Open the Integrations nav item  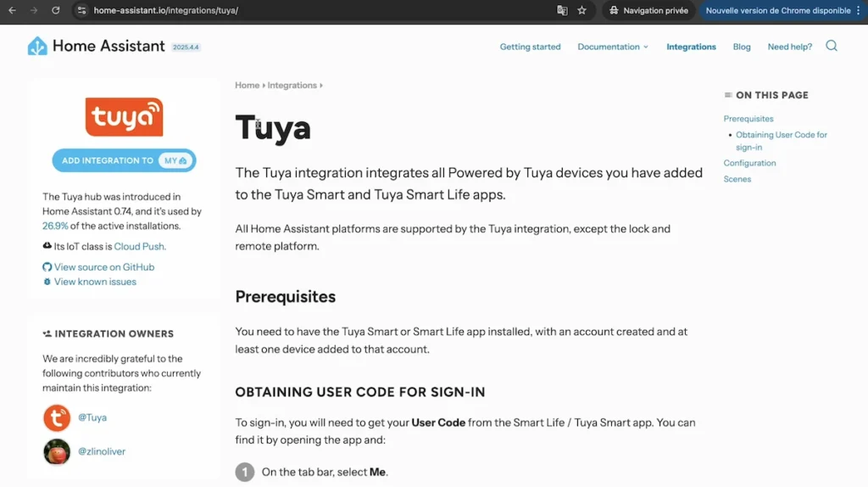point(691,48)
